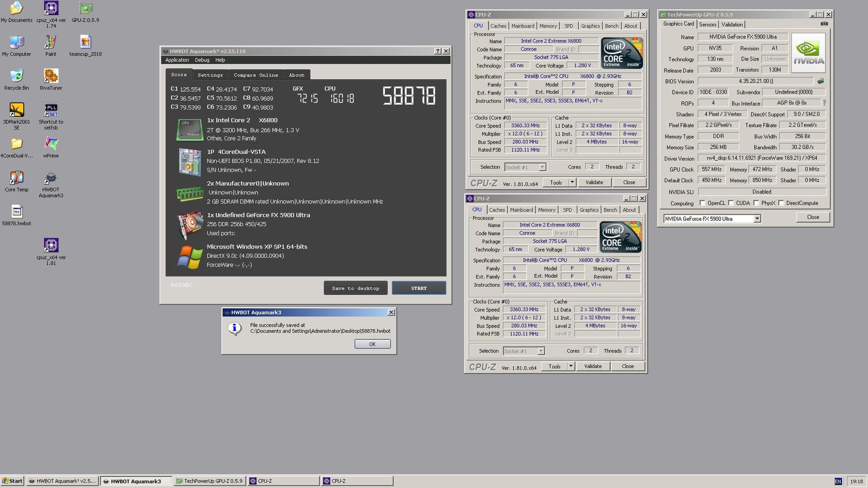Screen dimensions: 868x488
Task: Open SPD tab in upper CPU-Z
Action: click(569, 26)
